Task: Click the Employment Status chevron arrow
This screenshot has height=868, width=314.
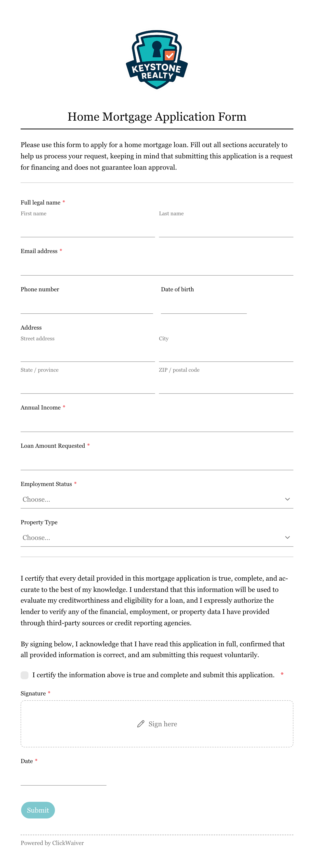Action: point(287,499)
